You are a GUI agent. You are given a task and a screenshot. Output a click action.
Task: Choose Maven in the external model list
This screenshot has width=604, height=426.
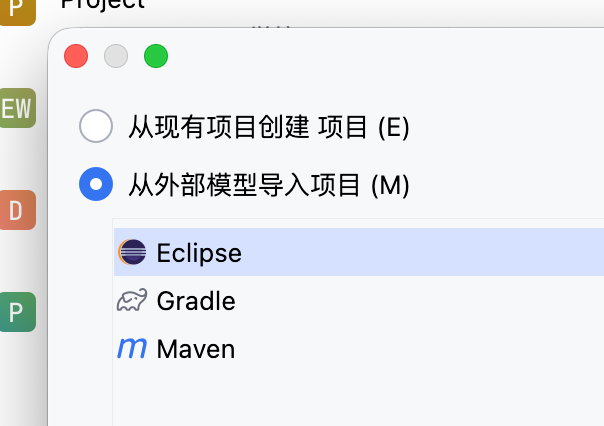196,349
